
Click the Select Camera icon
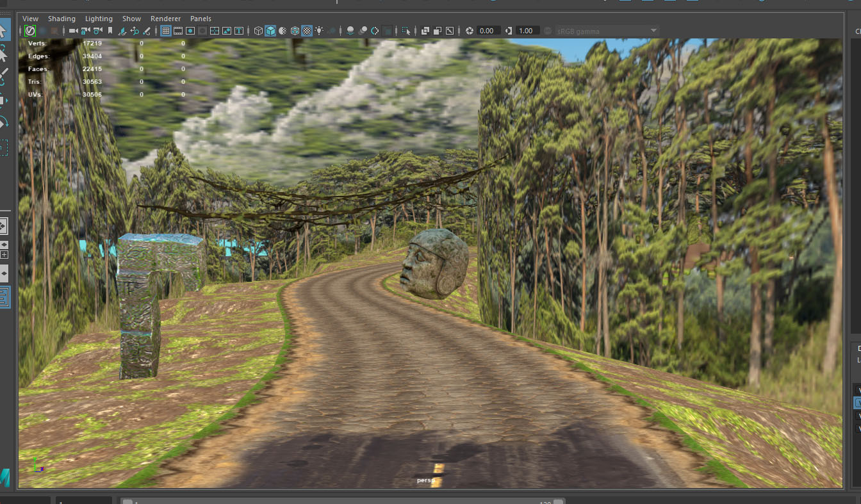[73, 31]
